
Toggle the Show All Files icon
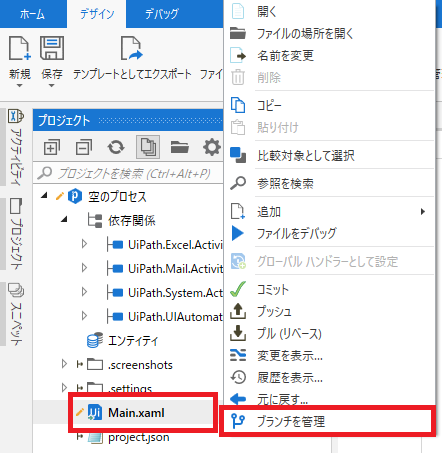click(x=148, y=147)
